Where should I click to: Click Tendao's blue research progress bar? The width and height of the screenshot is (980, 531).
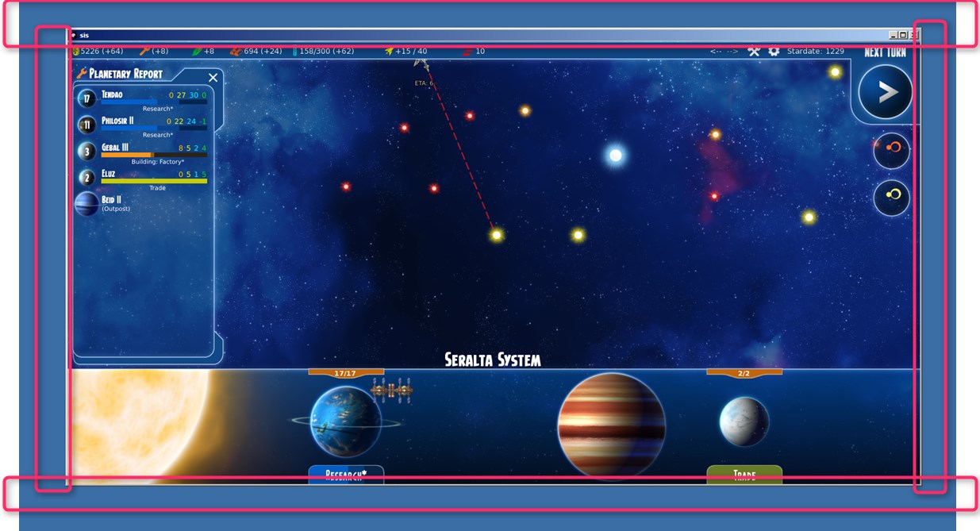[x=154, y=102]
